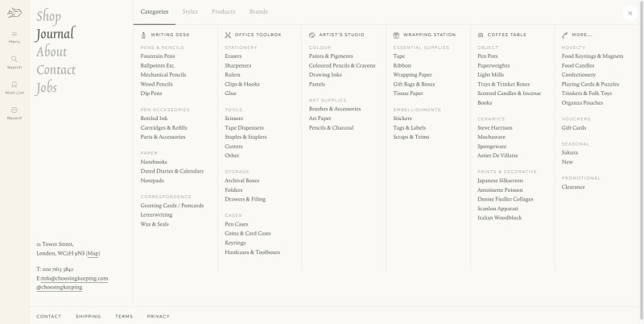
Task: Open the Notebooks category
Action: pos(154,161)
